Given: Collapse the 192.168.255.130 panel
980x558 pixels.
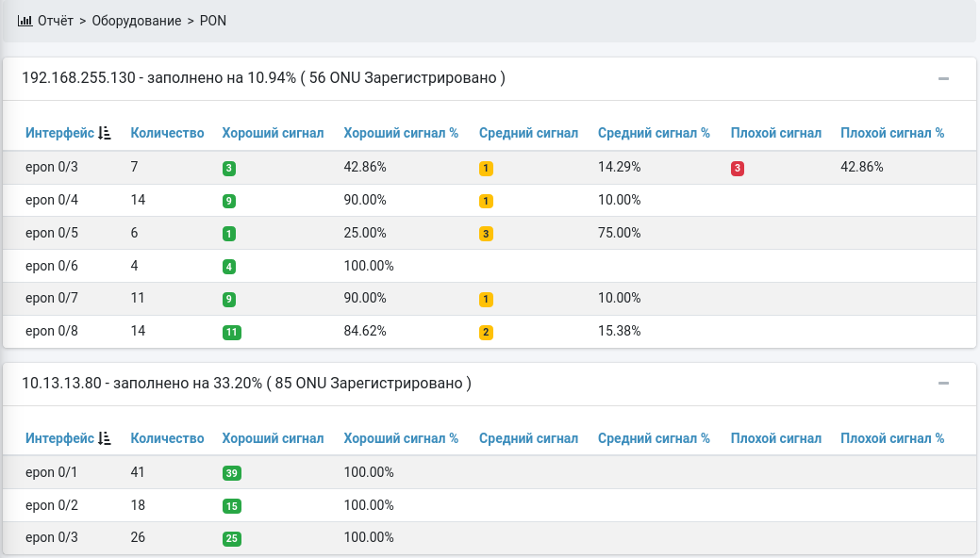Looking at the screenshot, I should 943,79.
